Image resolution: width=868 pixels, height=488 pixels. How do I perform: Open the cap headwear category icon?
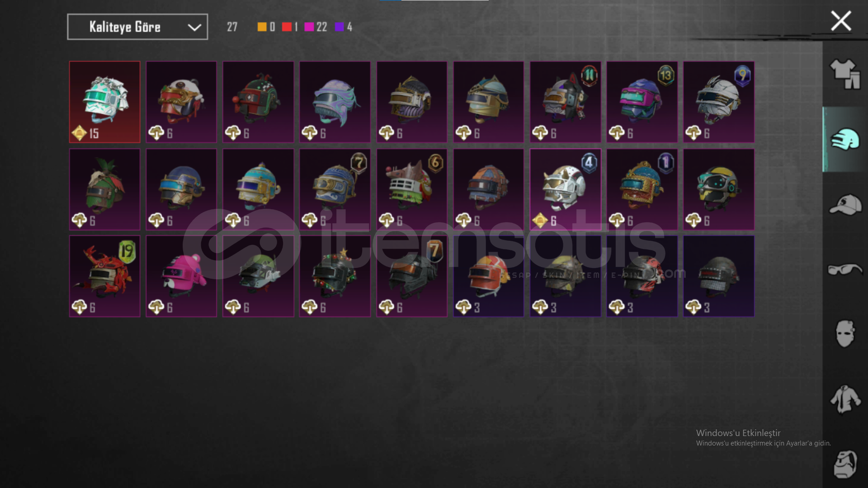pyautogui.click(x=844, y=205)
